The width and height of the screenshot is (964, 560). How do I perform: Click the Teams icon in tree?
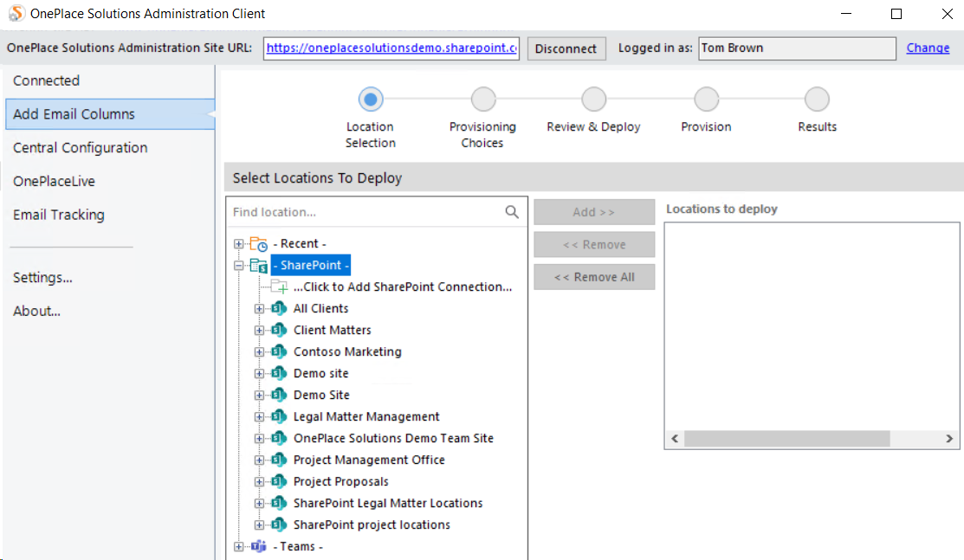[259, 546]
